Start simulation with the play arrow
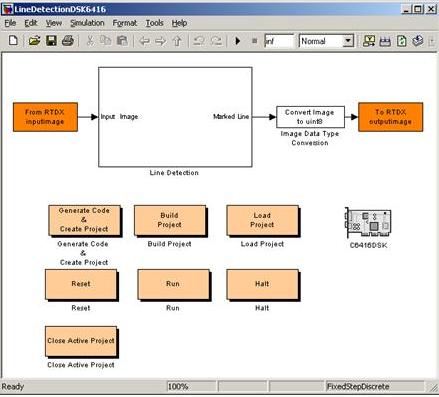439x397 pixels. 238,41
